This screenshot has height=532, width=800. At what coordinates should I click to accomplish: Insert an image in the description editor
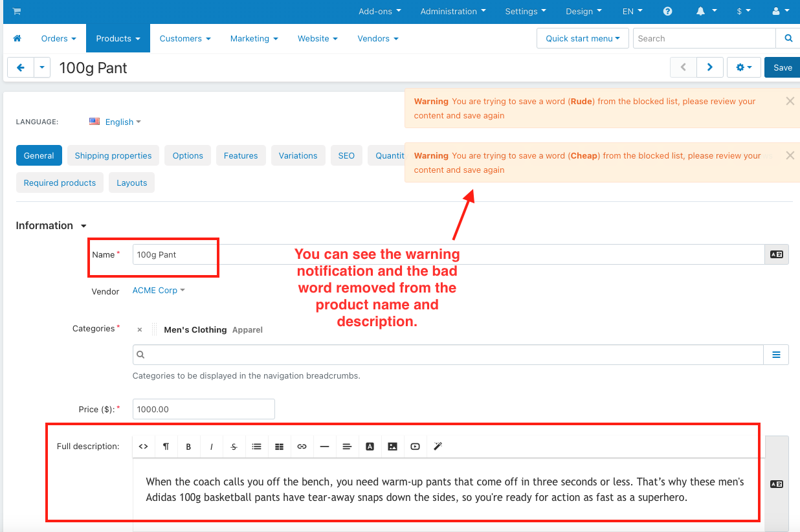pos(392,447)
